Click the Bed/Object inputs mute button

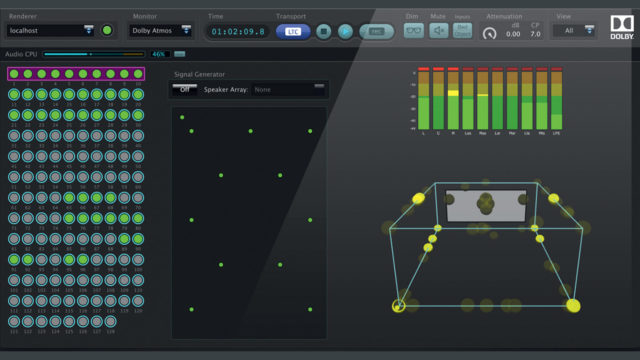(462, 31)
